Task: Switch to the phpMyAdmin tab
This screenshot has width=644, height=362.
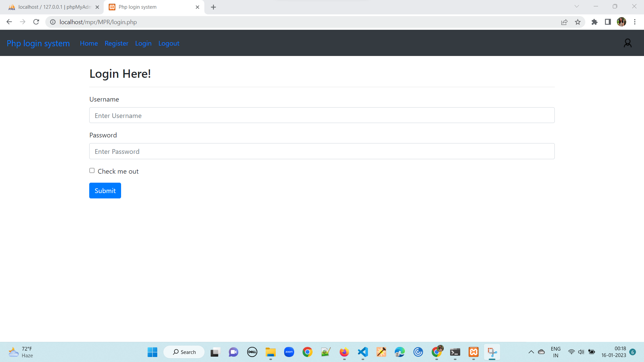Action: (x=50, y=7)
